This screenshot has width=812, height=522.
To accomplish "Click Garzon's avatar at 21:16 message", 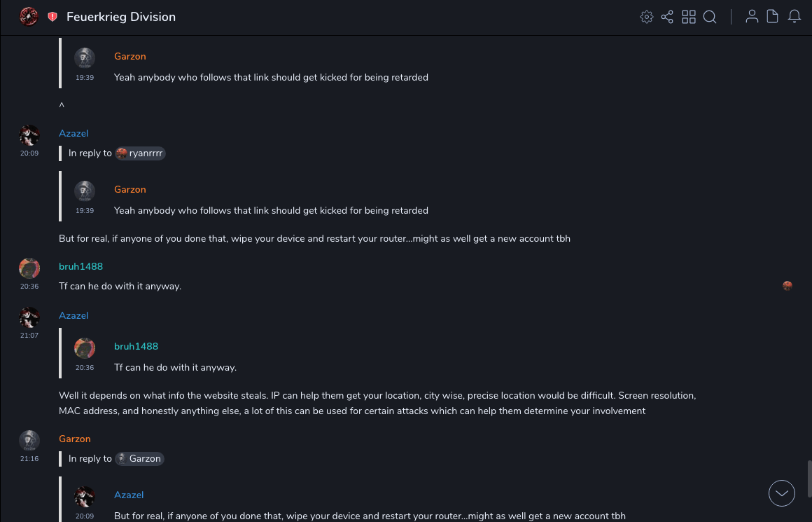I will coord(29,441).
